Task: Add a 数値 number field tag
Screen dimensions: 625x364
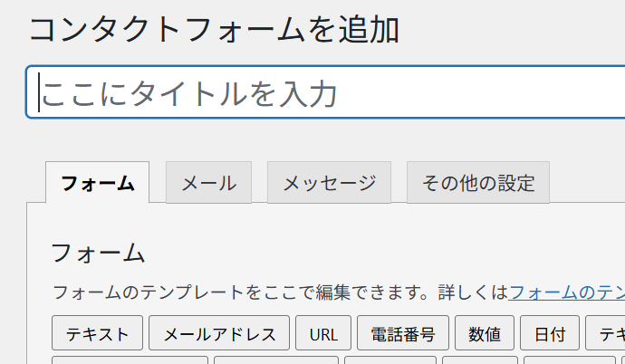Action: (x=485, y=333)
